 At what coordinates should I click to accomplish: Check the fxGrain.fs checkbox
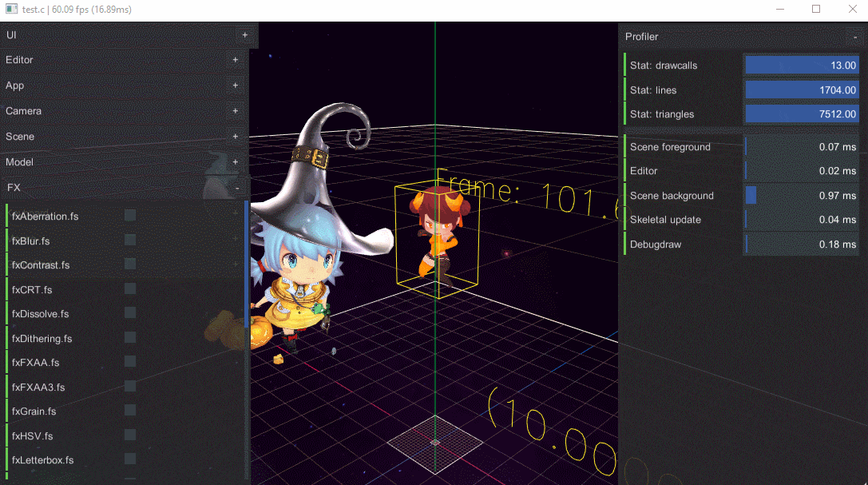point(130,411)
